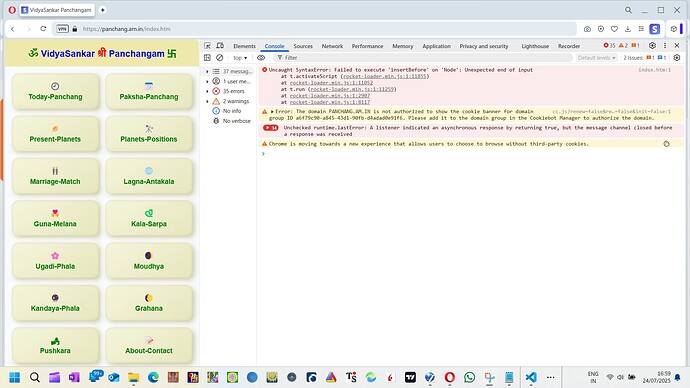Click the console Filter input field
This screenshot has width=690, height=388.
(x=422, y=58)
